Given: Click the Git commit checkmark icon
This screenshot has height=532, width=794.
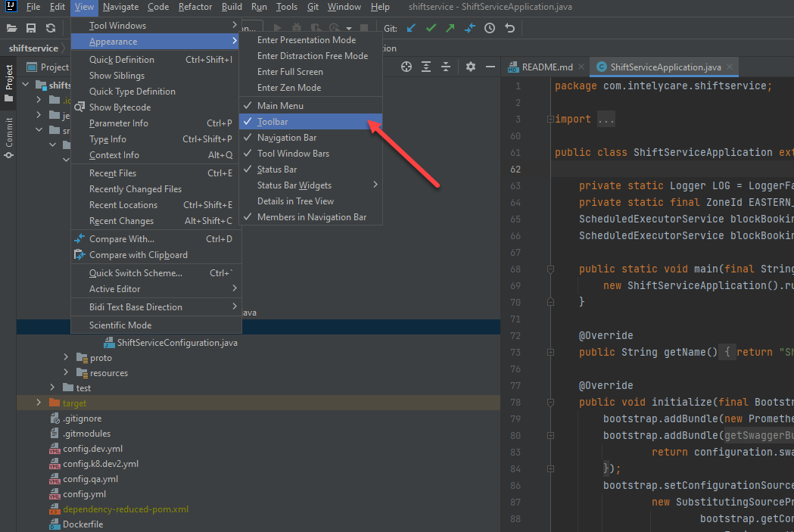Looking at the screenshot, I should click(431, 28).
